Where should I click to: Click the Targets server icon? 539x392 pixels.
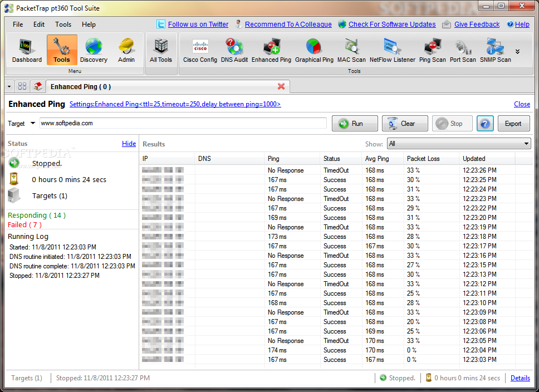(x=14, y=195)
